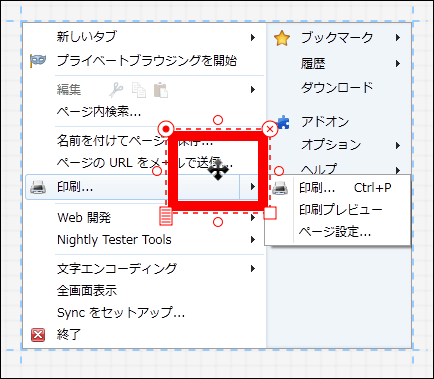This screenshot has height=379, width=434.
Task: Click the bookmark star icon
Action: [x=282, y=38]
